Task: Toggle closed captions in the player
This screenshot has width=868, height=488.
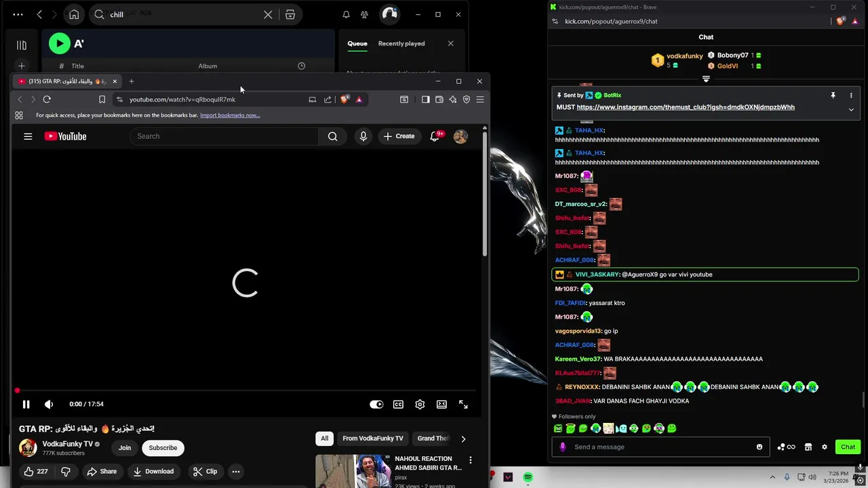Action: coord(398,404)
